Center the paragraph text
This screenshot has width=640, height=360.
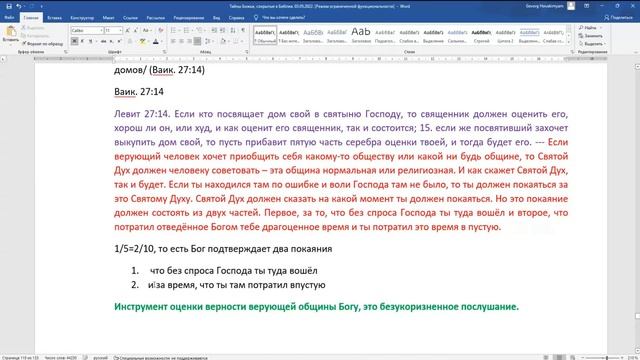click(181, 41)
